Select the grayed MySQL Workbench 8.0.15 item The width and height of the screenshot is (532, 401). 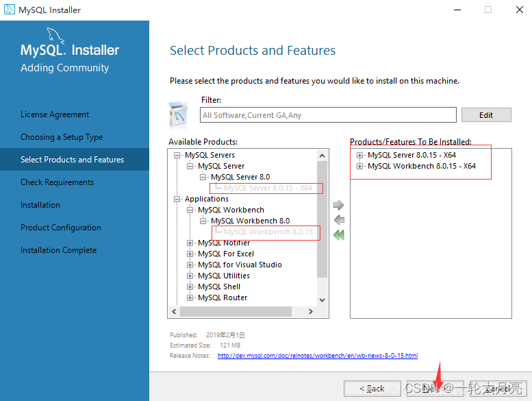tap(268, 232)
